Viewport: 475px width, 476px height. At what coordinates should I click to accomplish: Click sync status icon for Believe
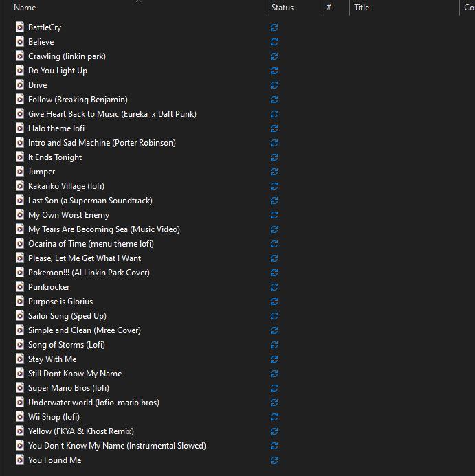coord(274,42)
